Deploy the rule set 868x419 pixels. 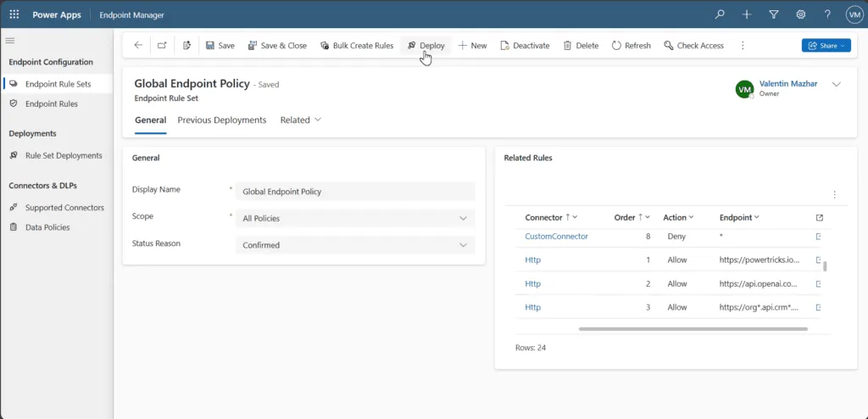click(x=426, y=46)
